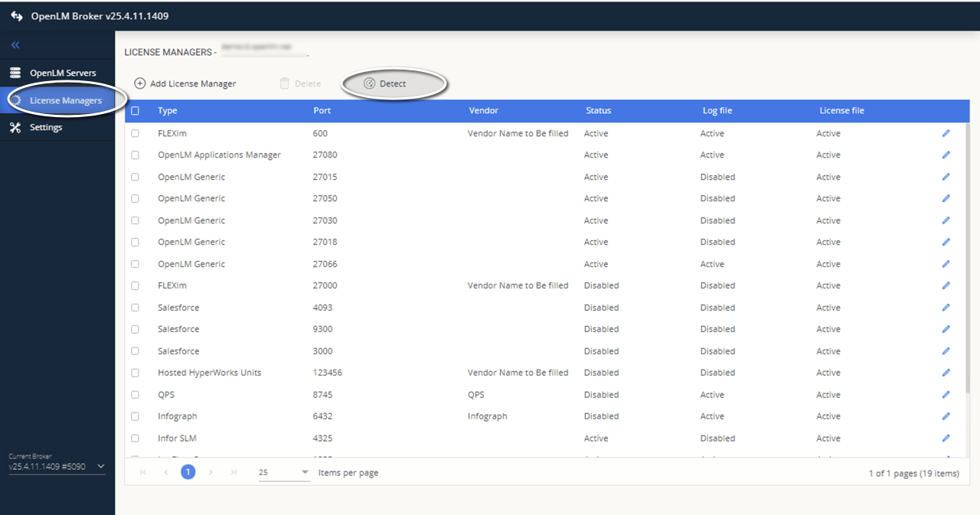
Task: Jump to the last page
Action: click(234, 472)
